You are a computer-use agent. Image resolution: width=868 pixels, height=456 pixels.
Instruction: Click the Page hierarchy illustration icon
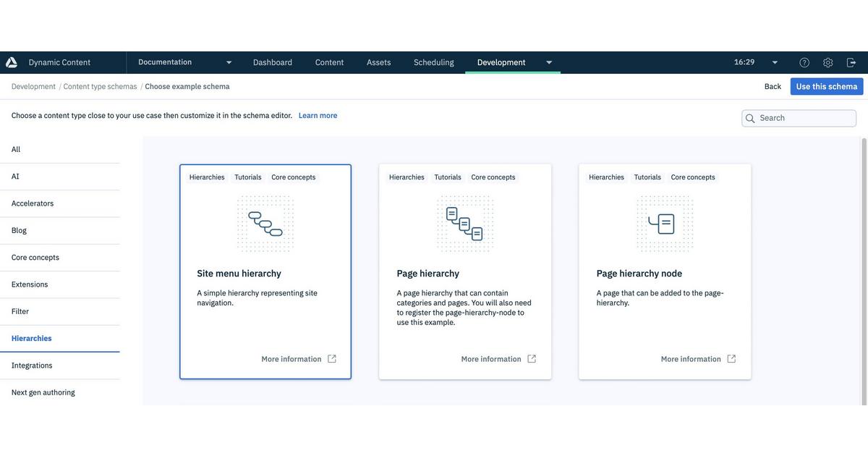tap(465, 224)
